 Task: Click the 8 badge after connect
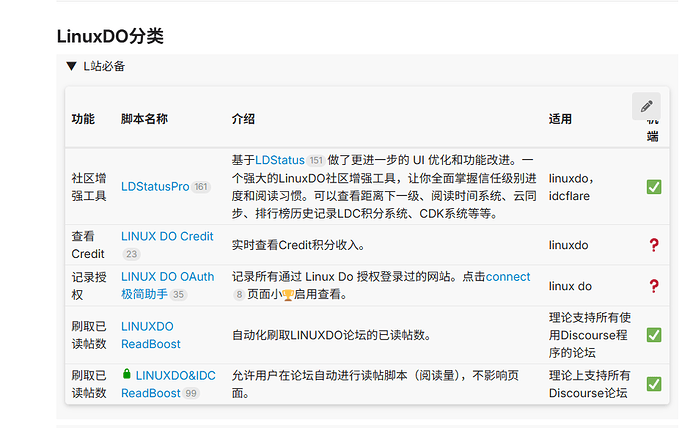click(239, 295)
